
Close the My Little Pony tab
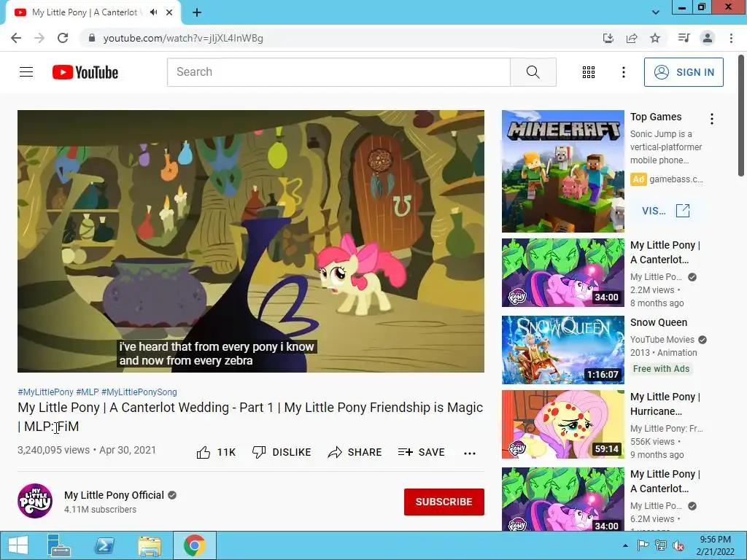pyautogui.click(x=169, y=12)
